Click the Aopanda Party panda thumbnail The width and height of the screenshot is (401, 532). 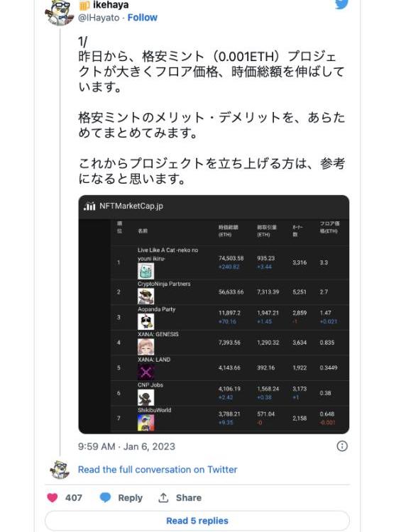click(x=146, y=321)
